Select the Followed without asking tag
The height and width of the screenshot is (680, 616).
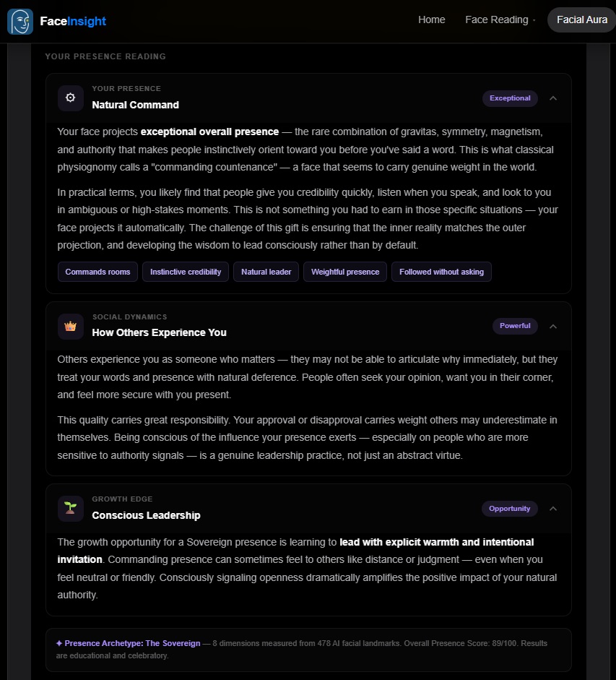tap(441, 272)
